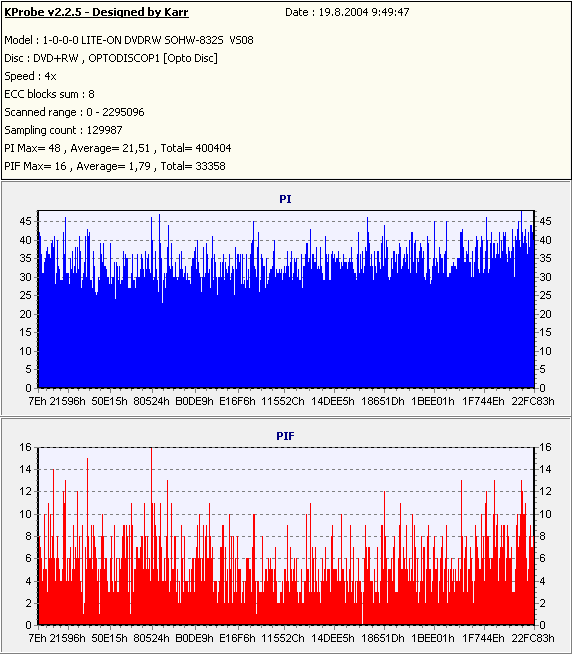Click the 11552Ch marker on PI axis
This screenshot has height=654, width=572.
[x=283, y=401]
